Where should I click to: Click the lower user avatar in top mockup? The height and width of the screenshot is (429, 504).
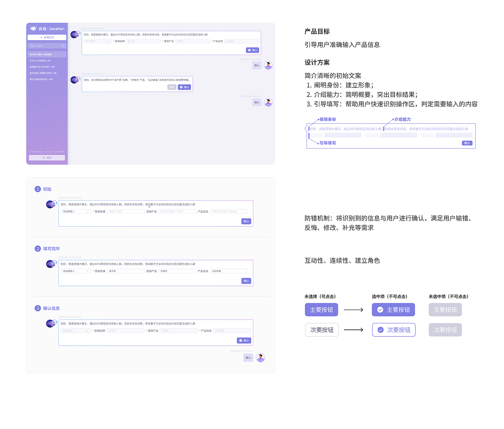268,102
